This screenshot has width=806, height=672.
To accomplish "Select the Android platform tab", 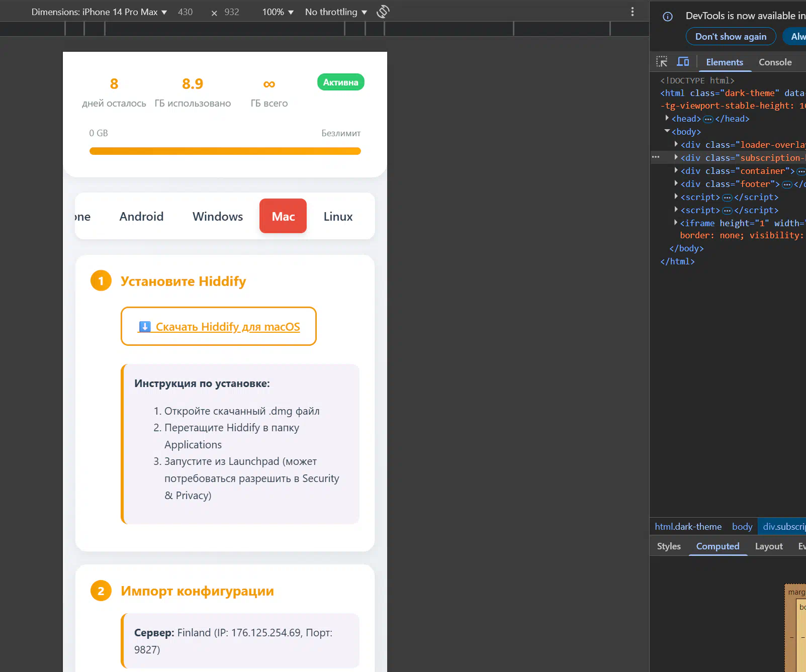I will [x=141, y=216].
